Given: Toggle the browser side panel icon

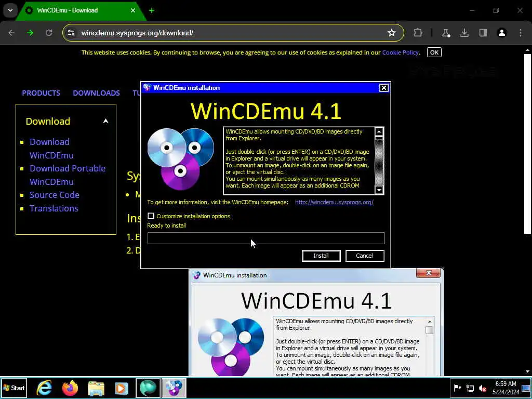Looking at the screenshot, I should pyautogui.click(x=483, y=33).
